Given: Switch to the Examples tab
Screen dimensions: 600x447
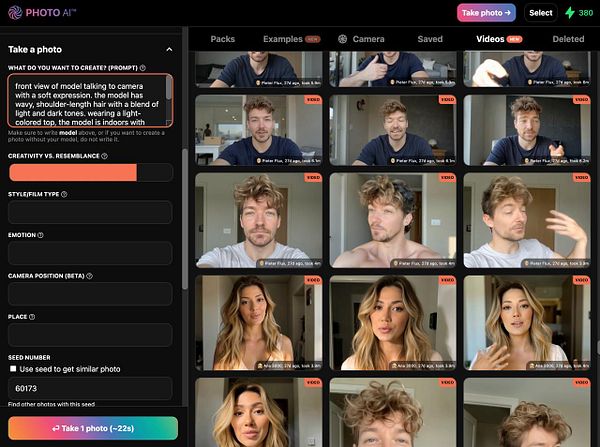Looking at the screenshot, I should [x=291, y=39].
